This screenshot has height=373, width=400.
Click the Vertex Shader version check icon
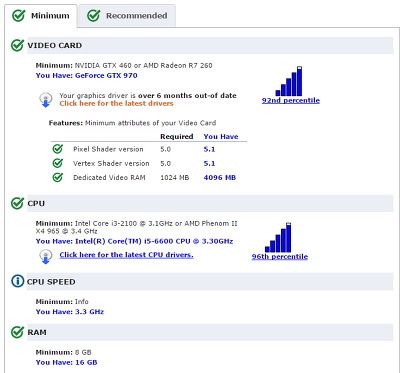click(x=58, y=163)
